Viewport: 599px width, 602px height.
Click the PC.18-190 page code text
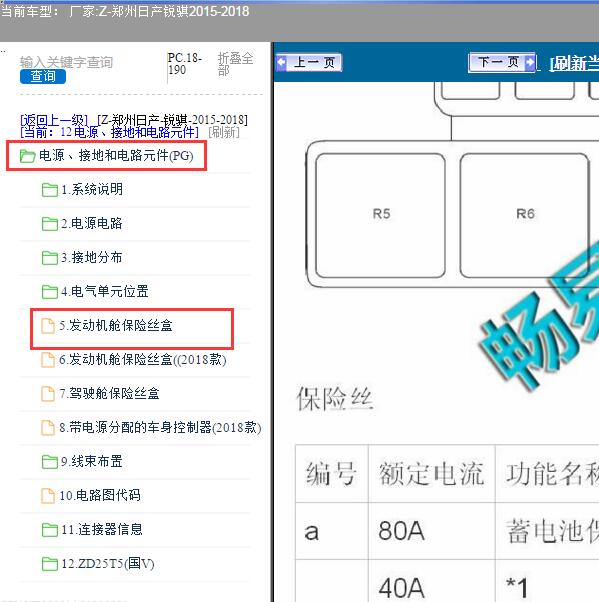(x=185, y=64)
